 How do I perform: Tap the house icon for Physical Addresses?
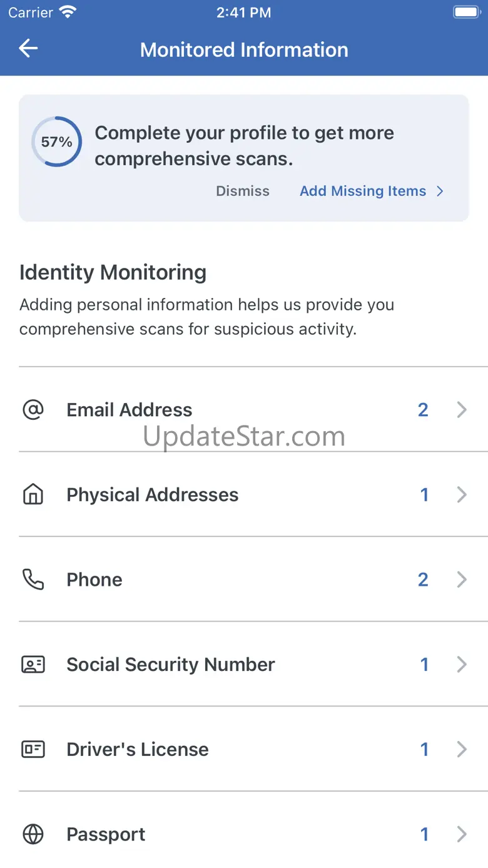pos(33,495)
